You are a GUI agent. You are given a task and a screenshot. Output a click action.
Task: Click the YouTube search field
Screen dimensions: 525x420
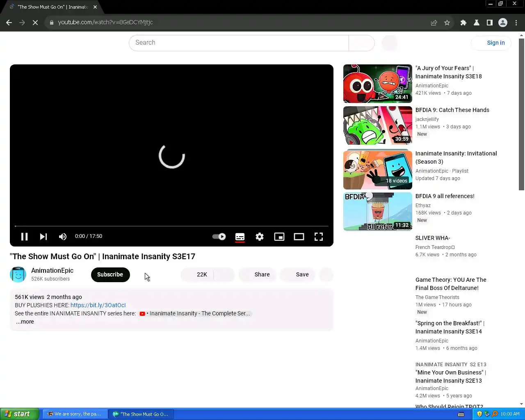[239, 43]
